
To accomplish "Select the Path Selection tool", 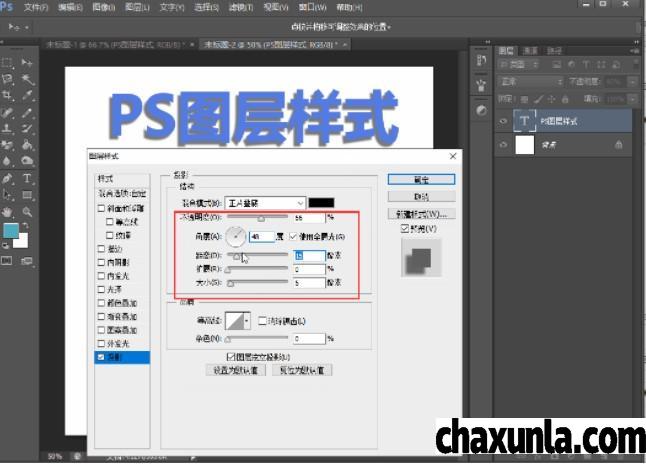I will [x=7, y=195].
